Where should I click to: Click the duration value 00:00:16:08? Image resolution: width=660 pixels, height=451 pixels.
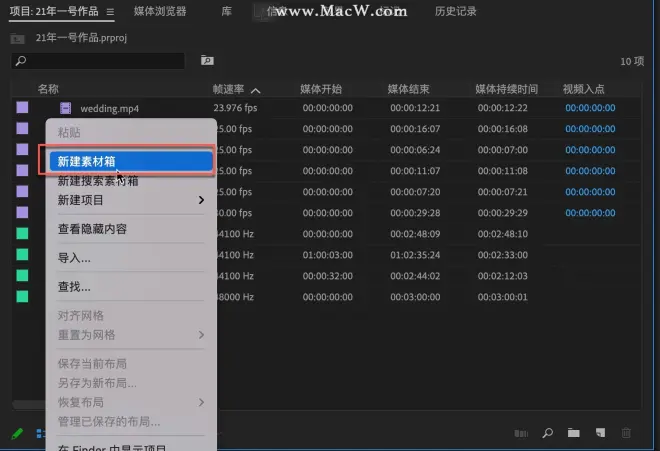(503, 129)
